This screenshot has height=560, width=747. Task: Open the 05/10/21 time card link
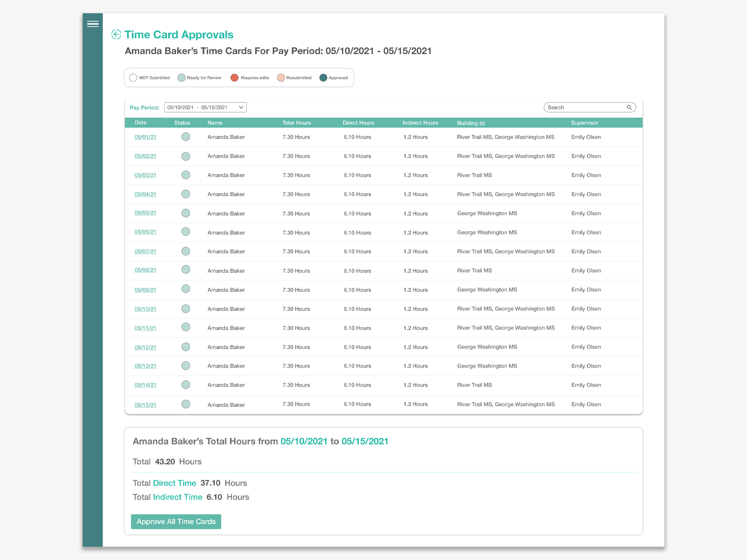pyautogui.click(x=146, y=309)
